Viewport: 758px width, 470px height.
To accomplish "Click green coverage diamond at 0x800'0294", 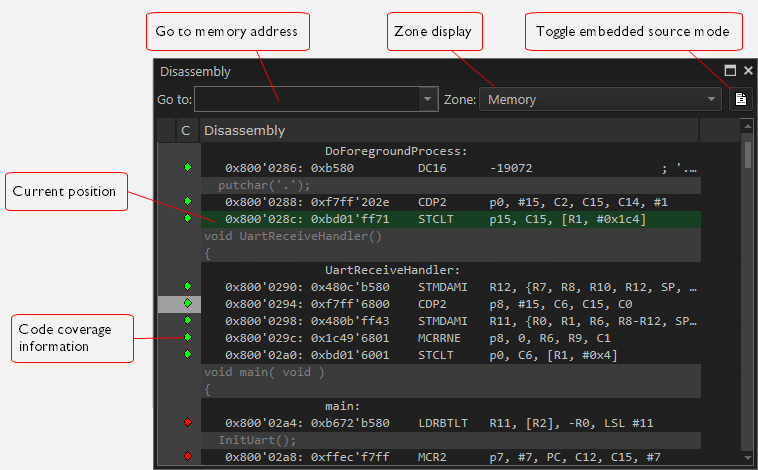I will click(x=188, y=303).
